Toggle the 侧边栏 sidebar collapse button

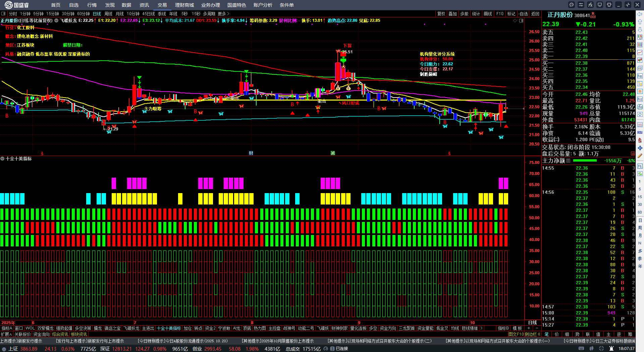pos(533,334)
